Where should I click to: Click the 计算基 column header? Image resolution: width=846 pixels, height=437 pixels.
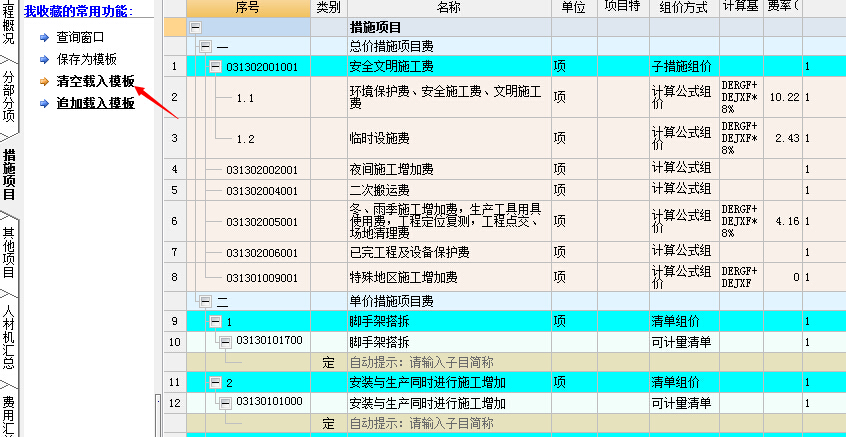(741, 8)
